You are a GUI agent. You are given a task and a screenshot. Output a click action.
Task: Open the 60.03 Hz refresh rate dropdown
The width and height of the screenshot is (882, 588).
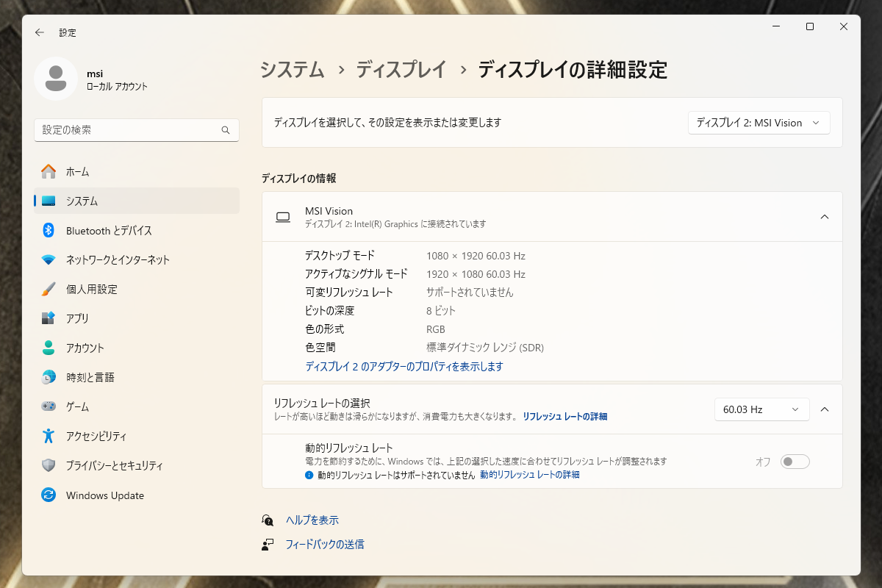[761, 409]
